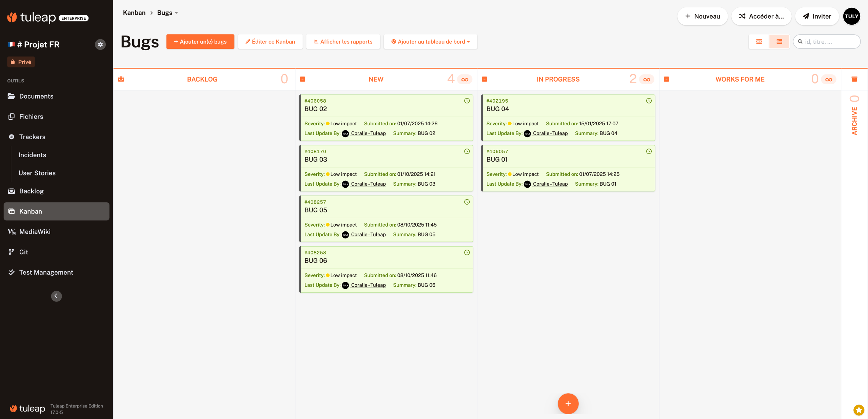This screenshot has width=868, height=419.
Task: Click clock icon on BUG 02 card
Action: click(x=467, y=101)
